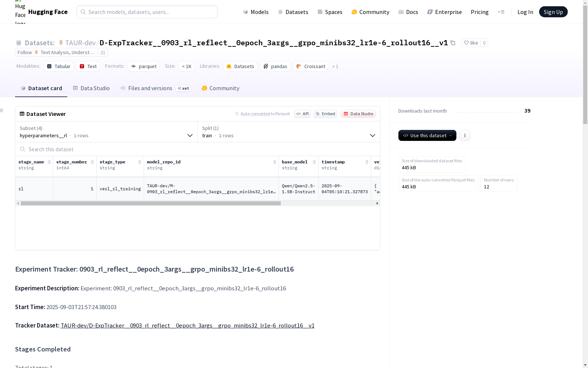The image size is (588, 368).
Task: Sort by the stage_type column icon
Action: [x=140, y=162]
